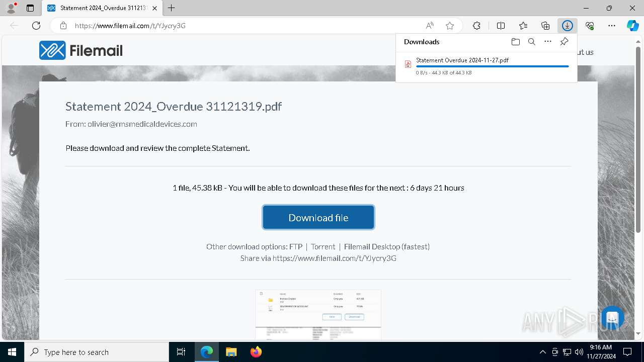Screen dimensions: 644x362
Task: Open network icon in system tray
Action: click(567, 352)
